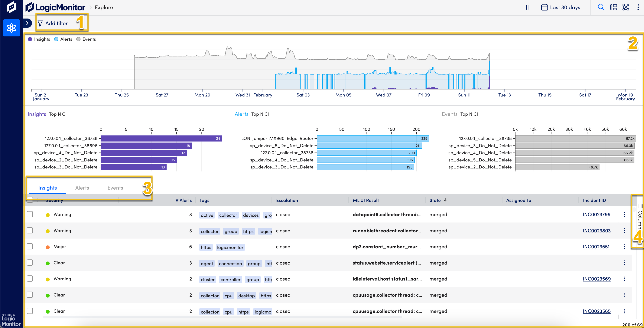The width and height of the screenshot is (644, 328).
Task: Select the topology map icon in the header
Action: coord(626,7)
